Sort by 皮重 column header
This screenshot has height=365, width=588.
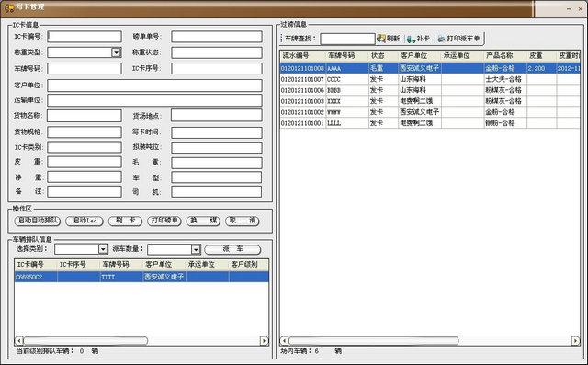(x=541, y=55)
